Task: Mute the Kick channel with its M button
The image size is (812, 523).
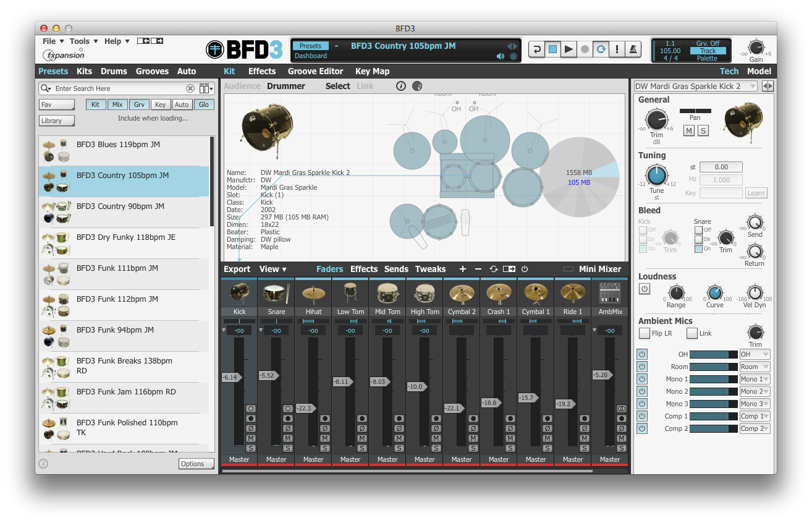Action: pyautogui.click(x=251, y=438)
